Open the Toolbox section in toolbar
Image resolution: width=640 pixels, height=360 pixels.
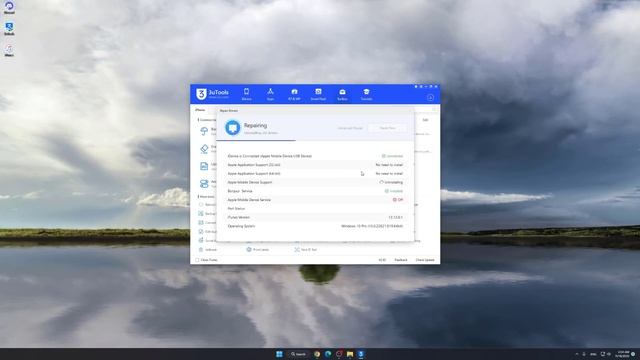pos(342,94)
